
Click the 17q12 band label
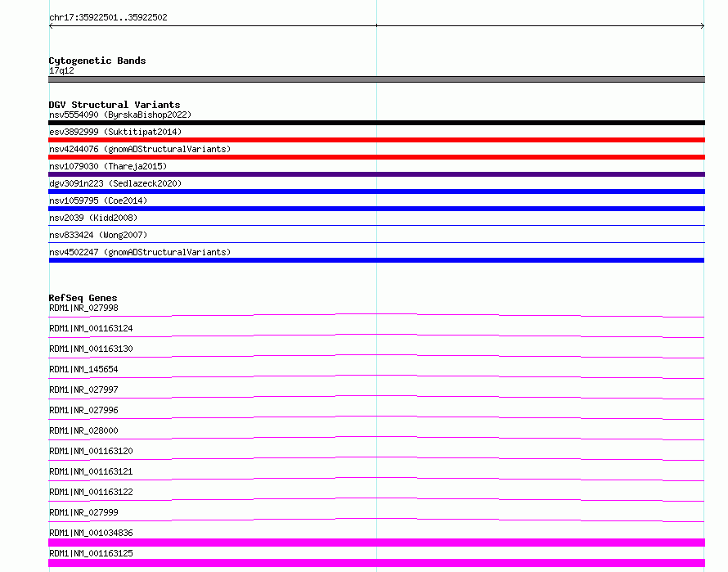click(61, 70)
